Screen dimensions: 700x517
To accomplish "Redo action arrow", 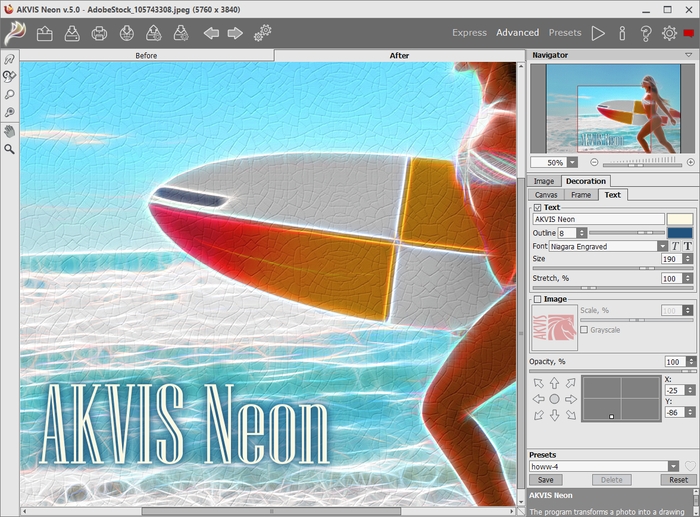I will pos(235,33).
